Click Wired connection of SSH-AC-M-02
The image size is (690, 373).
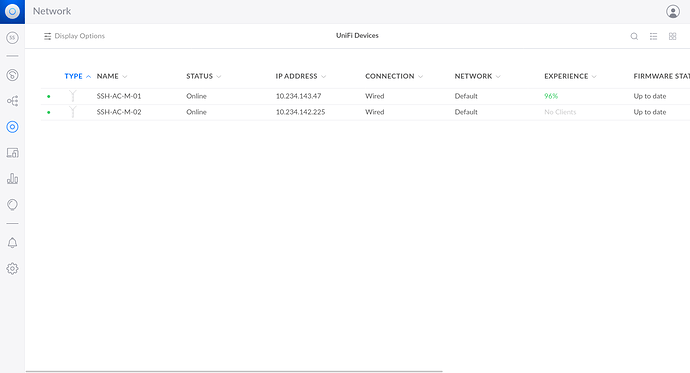[x=374, y=112]
